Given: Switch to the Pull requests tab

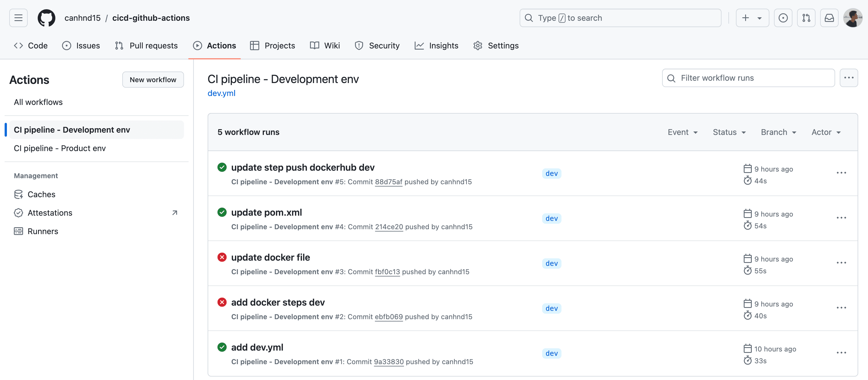Looking at the screenshot, I should coord(146,46).
